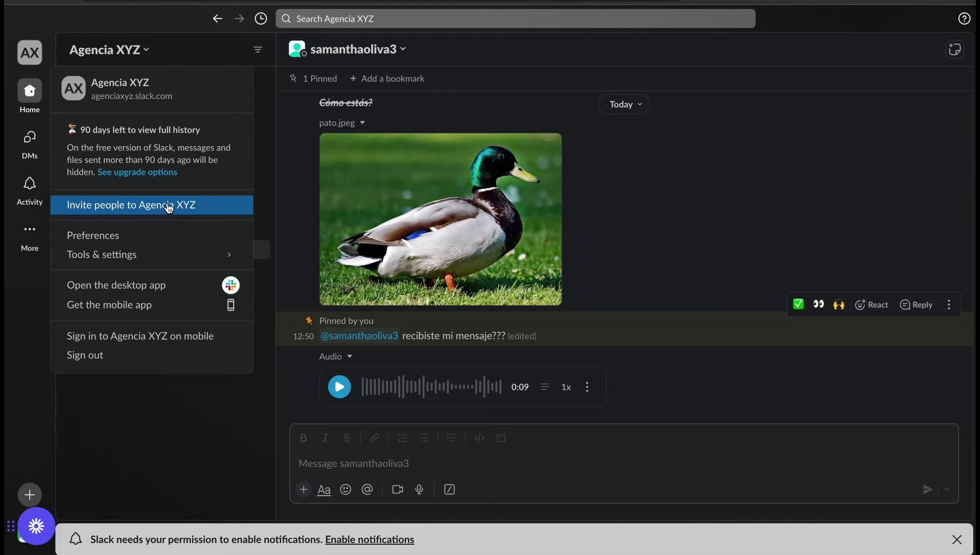Select Sign in to Agencia XYZ on mobile
Viewport: 980px width, 555px height.
[152, 336]
